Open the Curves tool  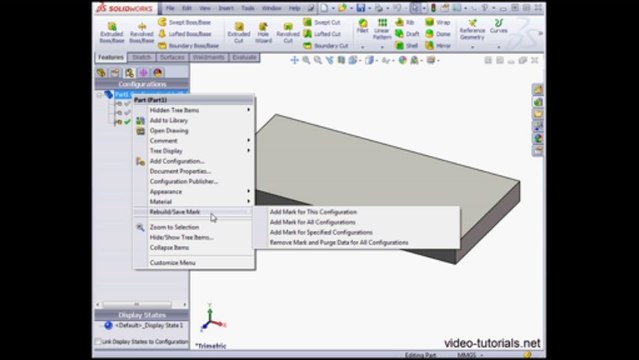coord(498,26)
